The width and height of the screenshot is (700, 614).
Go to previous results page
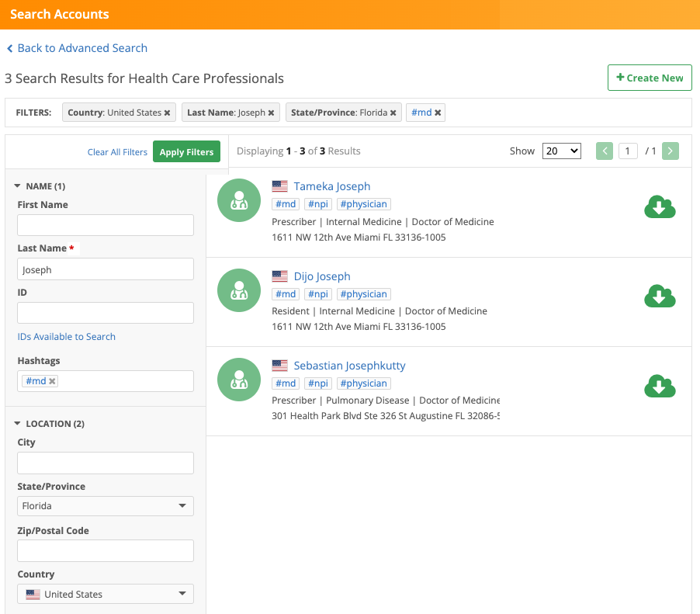click(605, 151)
